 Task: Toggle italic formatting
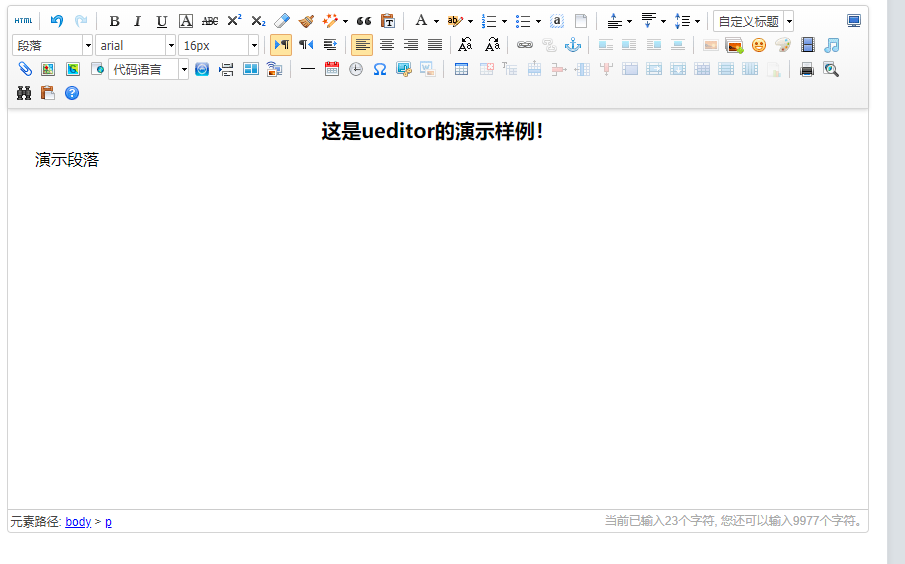137,21
